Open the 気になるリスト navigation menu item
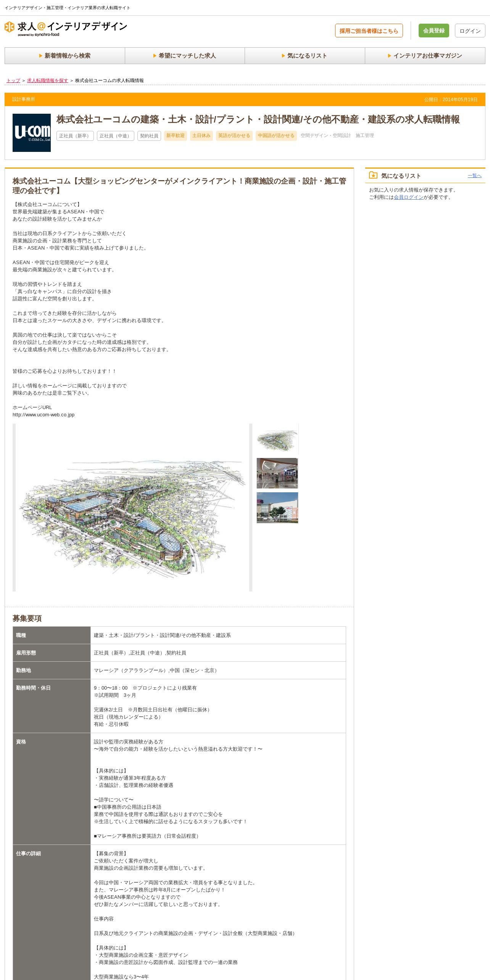 [305, 56]
